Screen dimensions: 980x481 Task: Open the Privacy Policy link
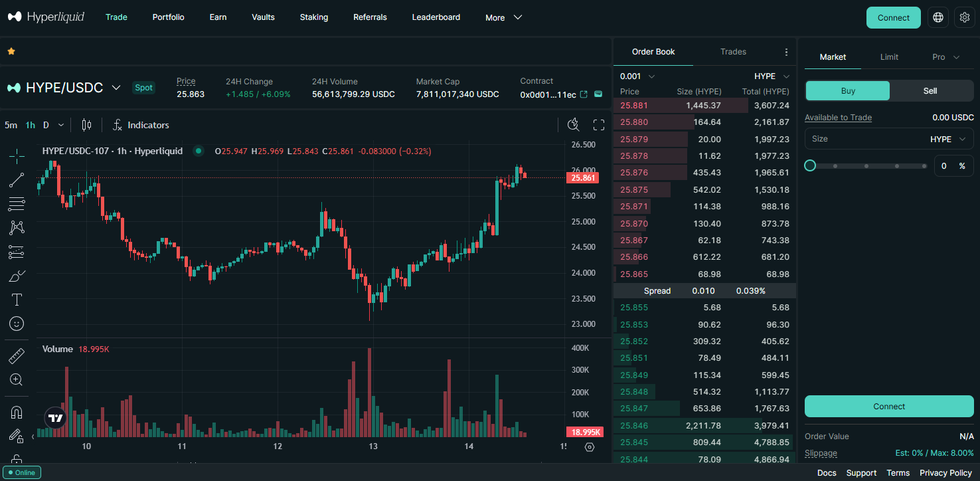[x=945, y=473]
